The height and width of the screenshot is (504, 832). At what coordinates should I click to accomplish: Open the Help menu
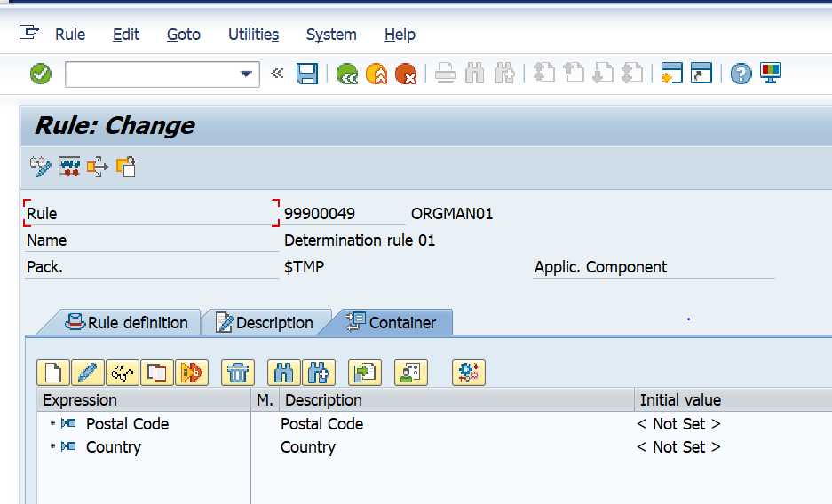(400, 35)
